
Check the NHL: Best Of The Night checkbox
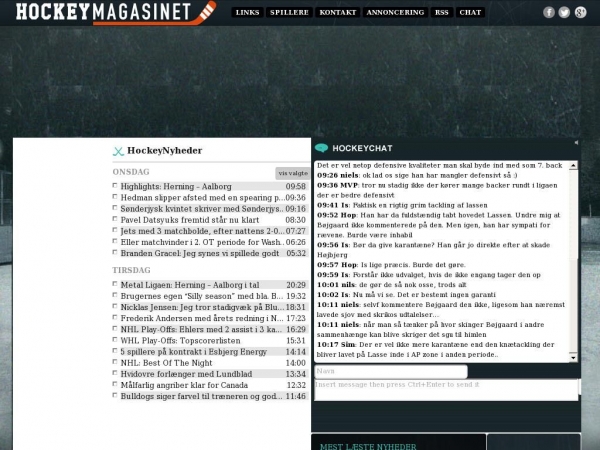[x=115, y=362]
